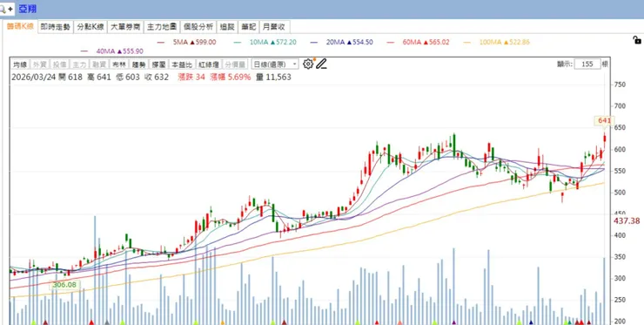Open the 日線(還原) period dropdown

point(275,64)
